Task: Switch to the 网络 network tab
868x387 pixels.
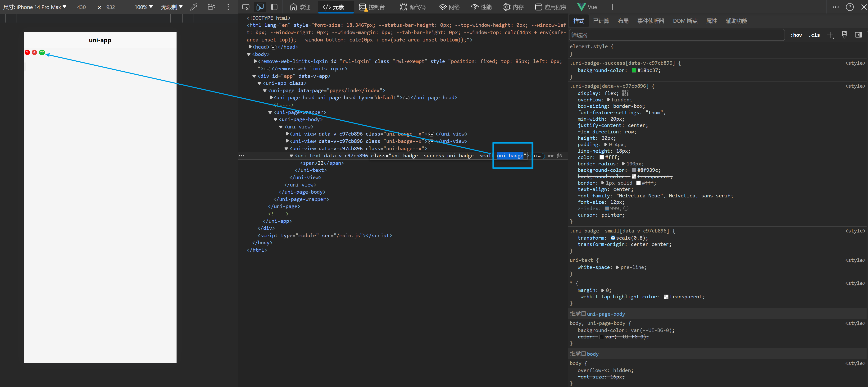Action: (x=450, y=7)
